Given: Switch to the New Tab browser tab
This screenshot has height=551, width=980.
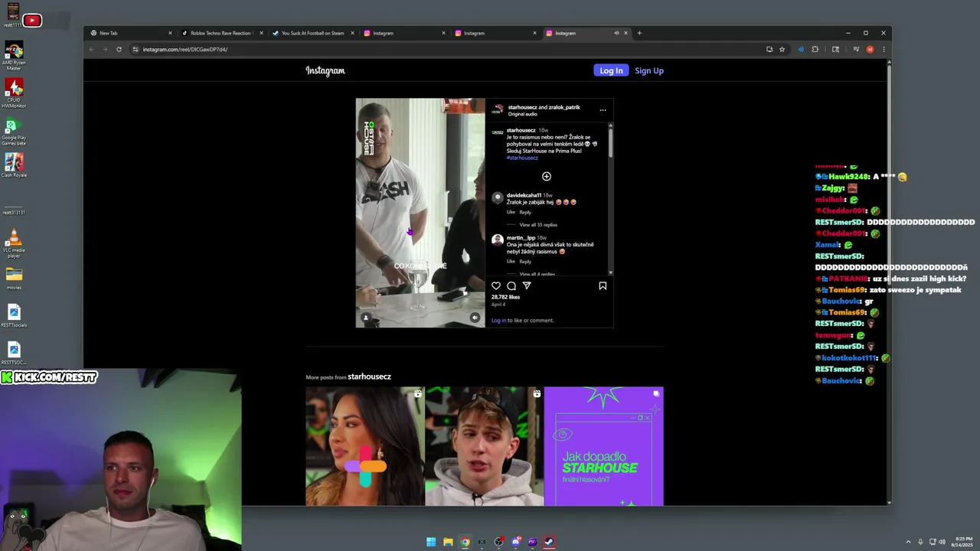Looking at the screenshot, I should coord(131,33).
